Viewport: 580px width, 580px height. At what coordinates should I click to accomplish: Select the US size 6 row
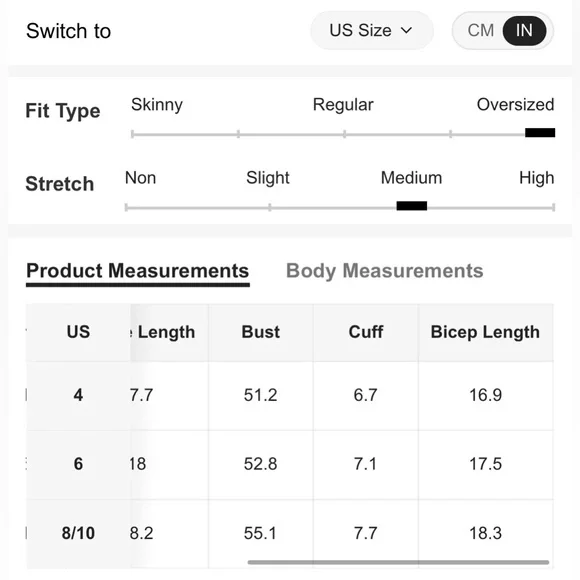coord(290,464)
